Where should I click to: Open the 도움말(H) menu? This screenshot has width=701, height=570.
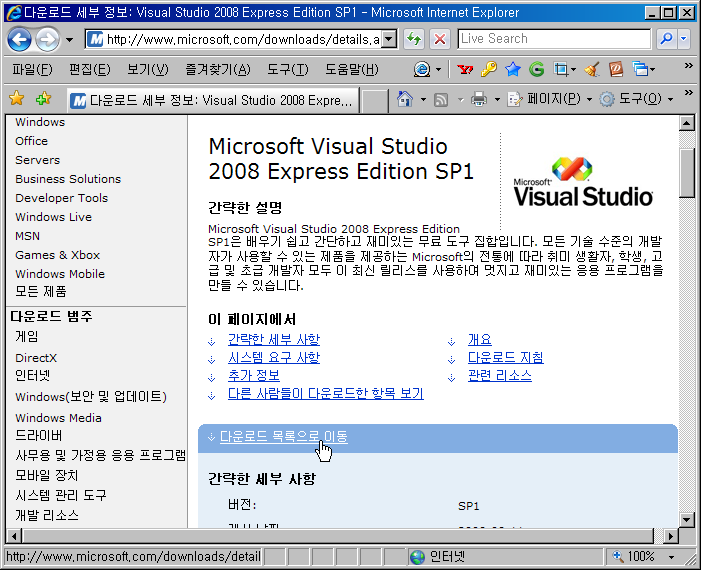click(351, 69)
